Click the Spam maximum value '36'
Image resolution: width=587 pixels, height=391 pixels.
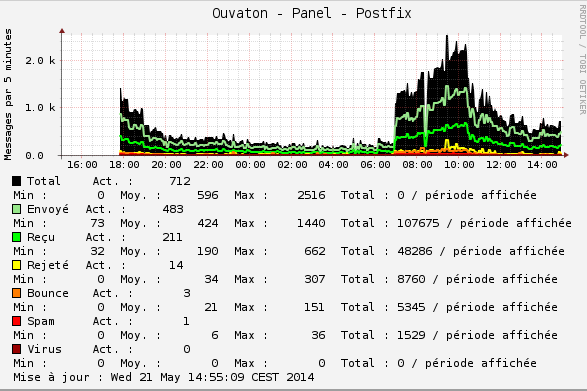[x=318, y=335]
